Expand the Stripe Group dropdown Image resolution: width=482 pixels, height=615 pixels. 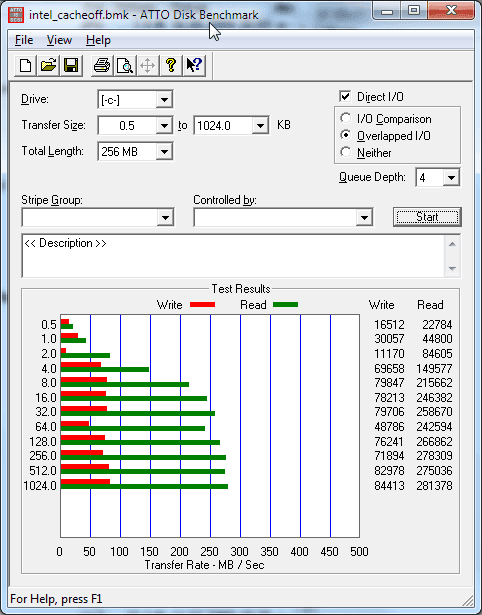pyautogui.click(x=165, y=218)
